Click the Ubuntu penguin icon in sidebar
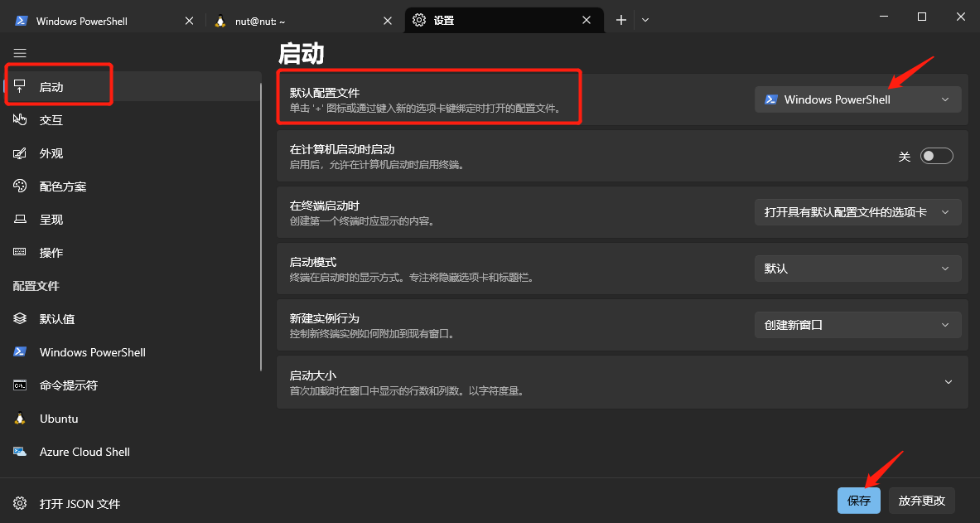 [x=20, y=418]
